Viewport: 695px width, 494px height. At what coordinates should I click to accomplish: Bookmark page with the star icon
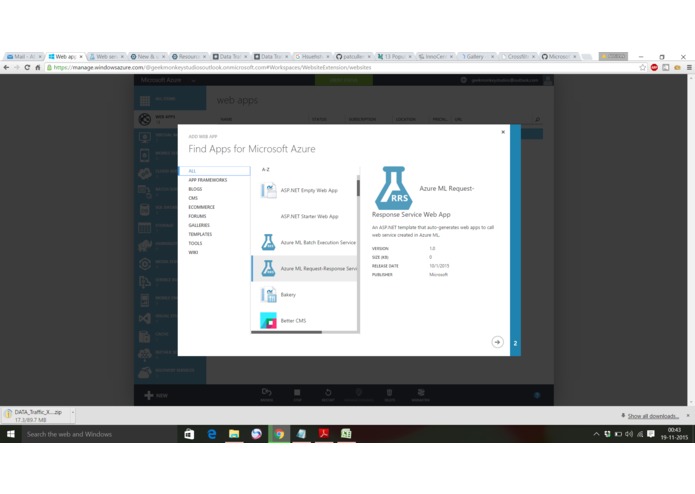643,67
